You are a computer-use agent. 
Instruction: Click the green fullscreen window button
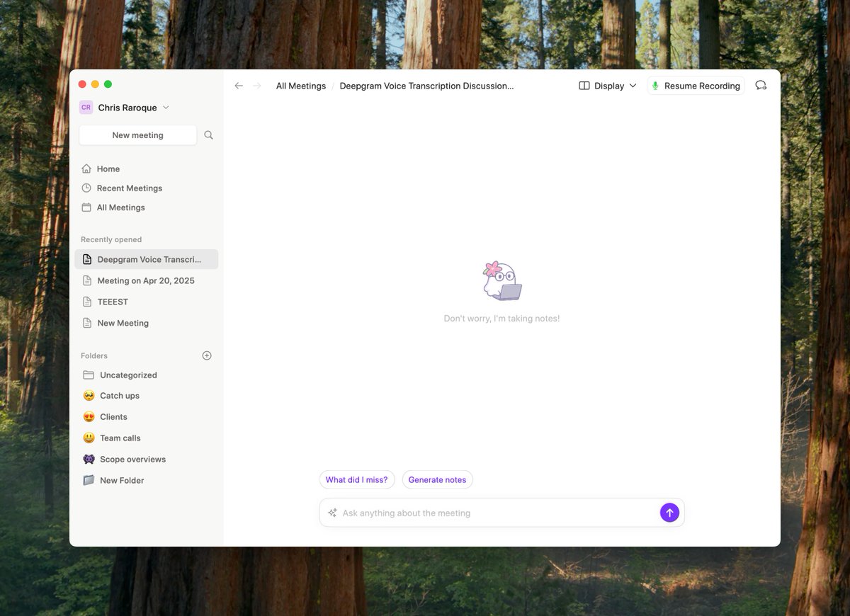[108, 84]
